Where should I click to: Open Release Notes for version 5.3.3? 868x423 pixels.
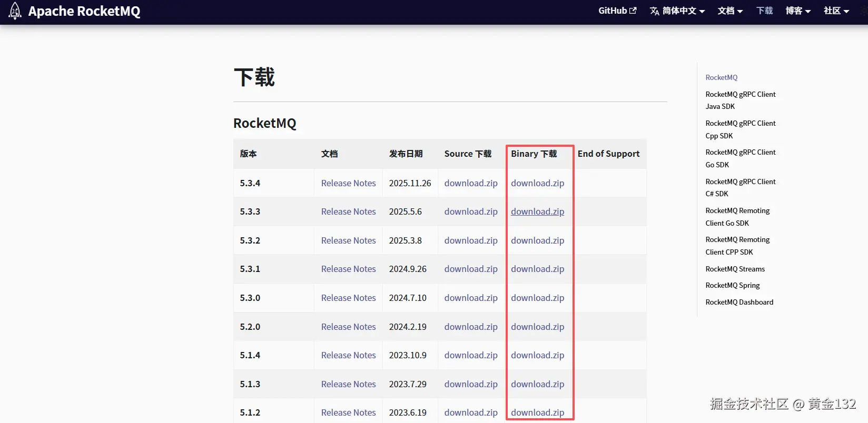[x=349, y=211]
